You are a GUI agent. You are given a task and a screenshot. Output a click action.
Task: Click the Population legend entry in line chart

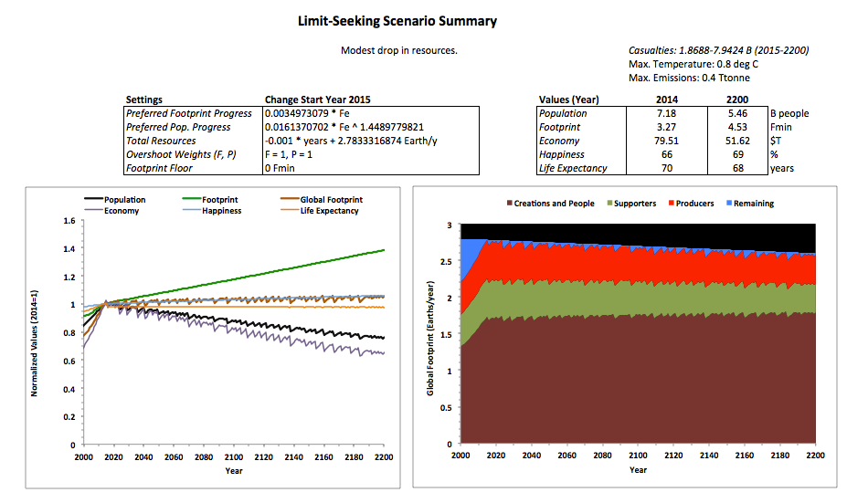123,199
